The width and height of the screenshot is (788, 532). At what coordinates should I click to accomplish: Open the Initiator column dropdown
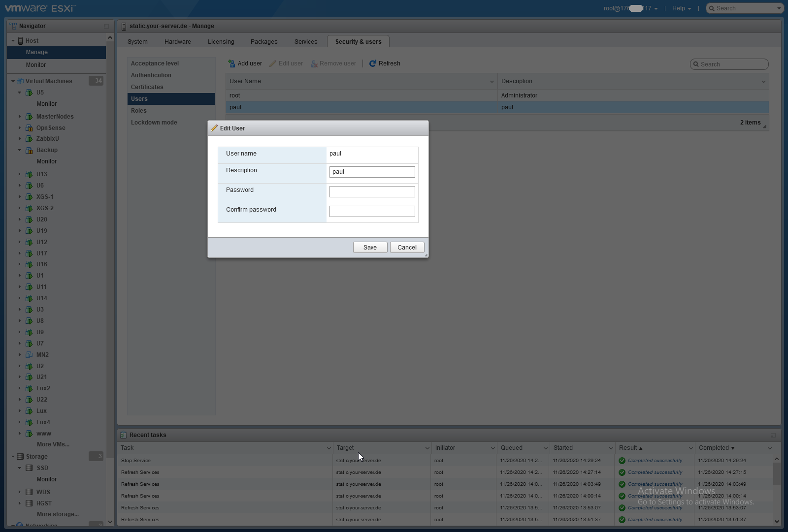coord(492,448)
